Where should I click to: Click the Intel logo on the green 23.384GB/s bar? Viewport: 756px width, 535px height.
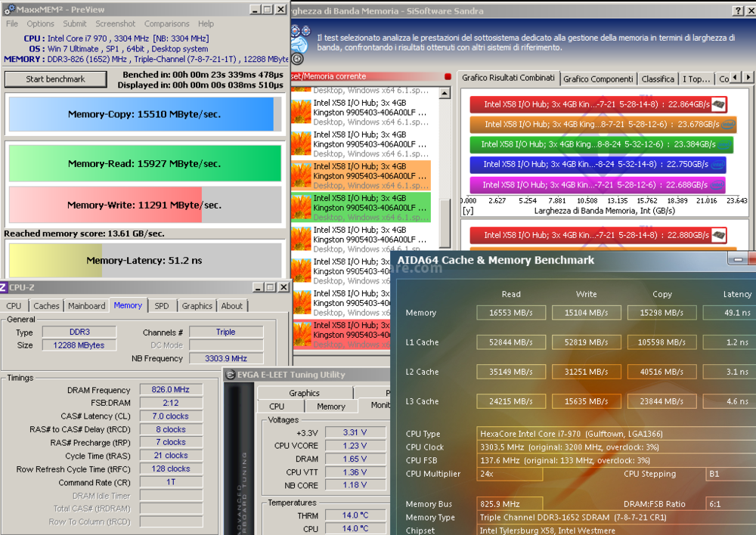725,144
